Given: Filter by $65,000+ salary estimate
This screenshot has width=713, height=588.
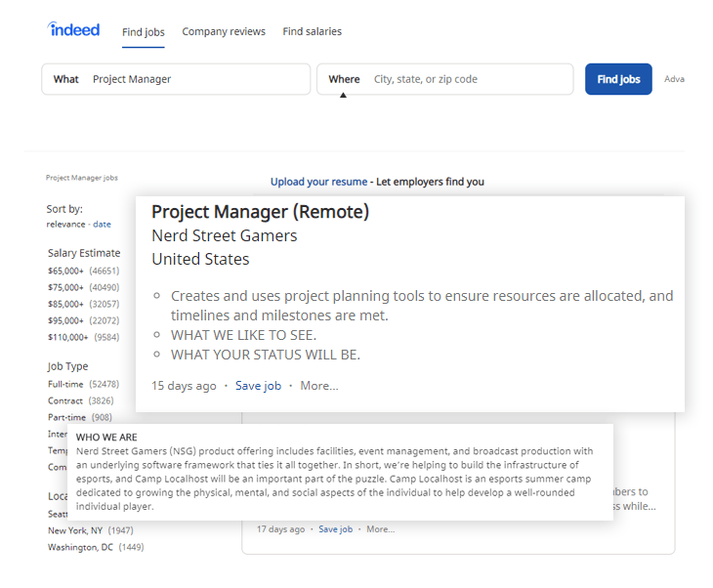Looking at the screenshot, I should click(84, 271).
